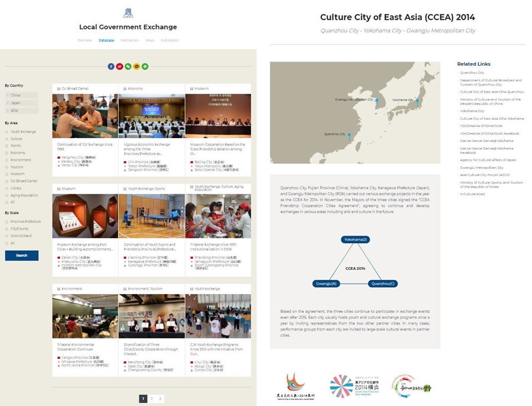Click the Quanzhou City map pin

349,137
